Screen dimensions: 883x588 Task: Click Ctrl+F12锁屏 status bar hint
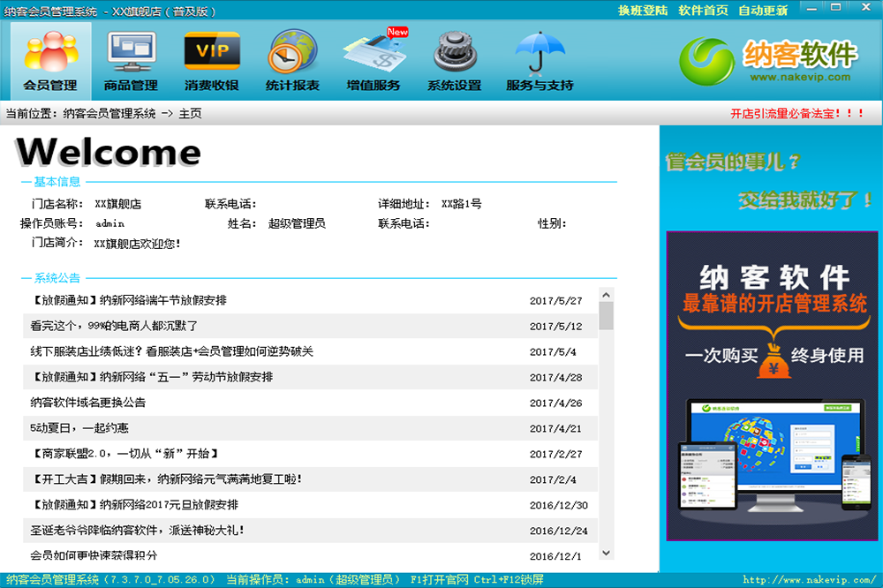pyautogui.click(x=509, y=579)
